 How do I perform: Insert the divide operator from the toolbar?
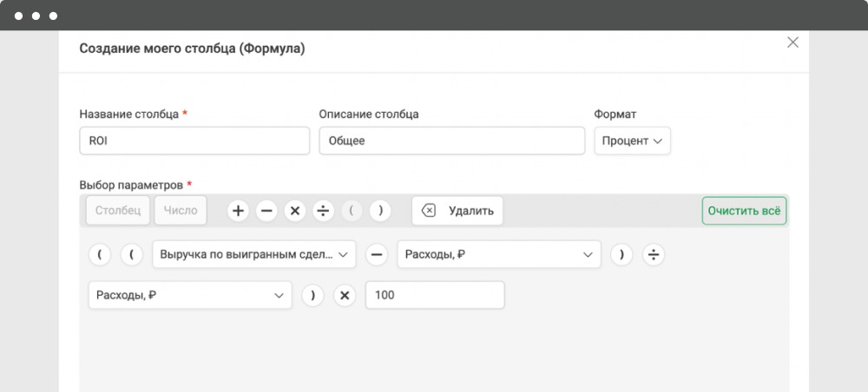[323, 211]
